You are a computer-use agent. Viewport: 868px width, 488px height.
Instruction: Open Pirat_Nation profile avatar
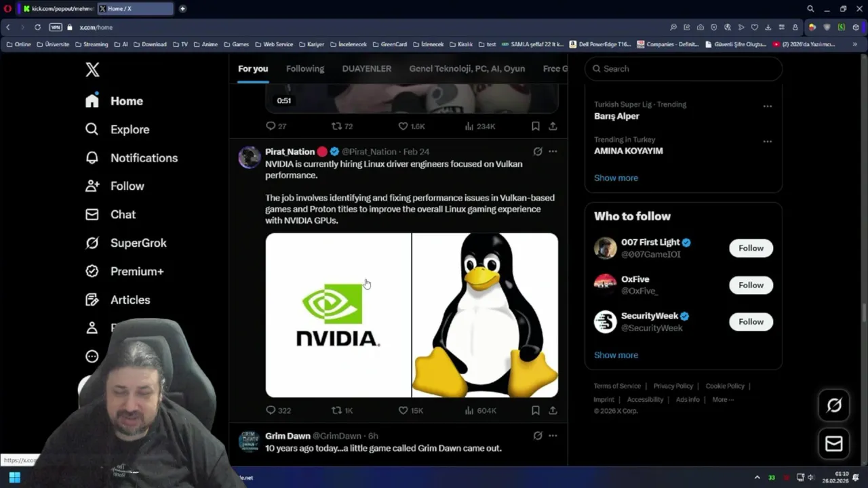(249, 157)
